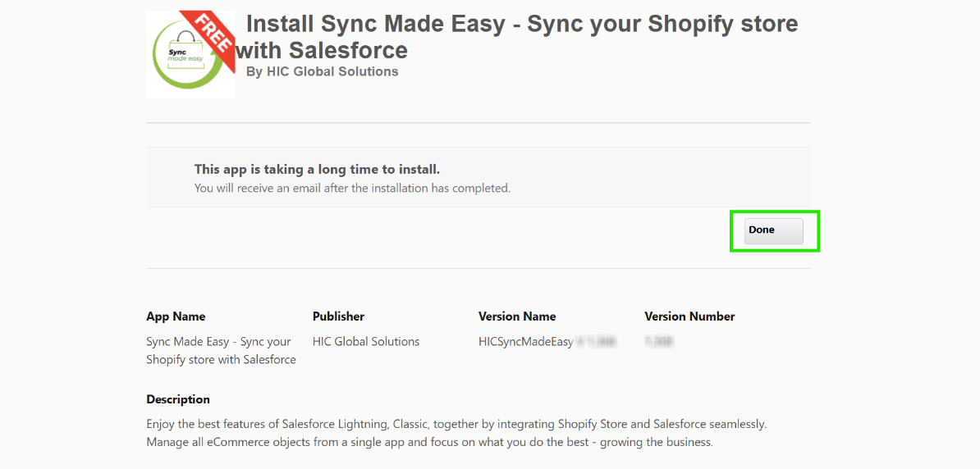Click the By HIC Global Solutions subtitle
Viewport: 980px width, 469px height.
322,71
